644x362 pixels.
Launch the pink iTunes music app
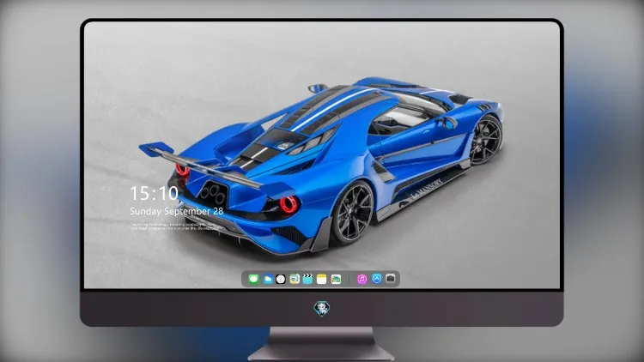pyautogui.click(x=361, y=279)
